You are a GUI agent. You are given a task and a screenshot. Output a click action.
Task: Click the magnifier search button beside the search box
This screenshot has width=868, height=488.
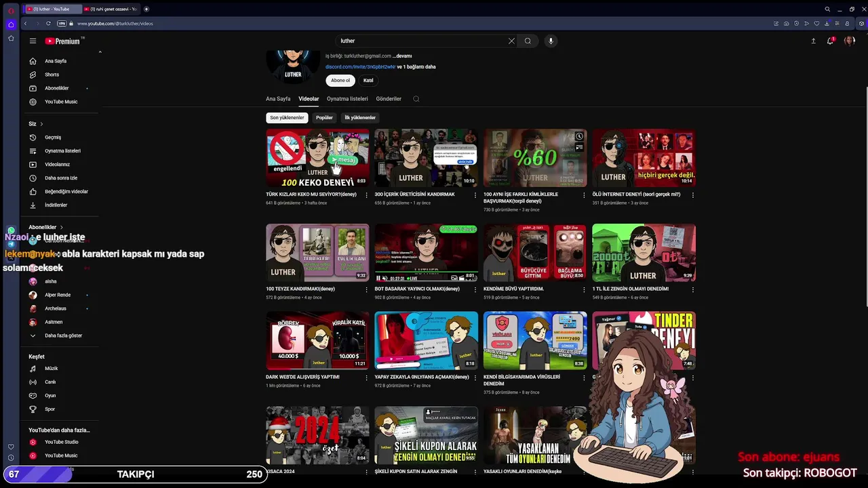528,41
